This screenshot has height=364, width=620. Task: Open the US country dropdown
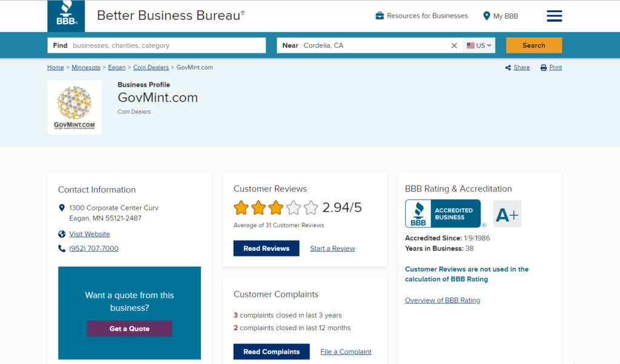[479, 45]
